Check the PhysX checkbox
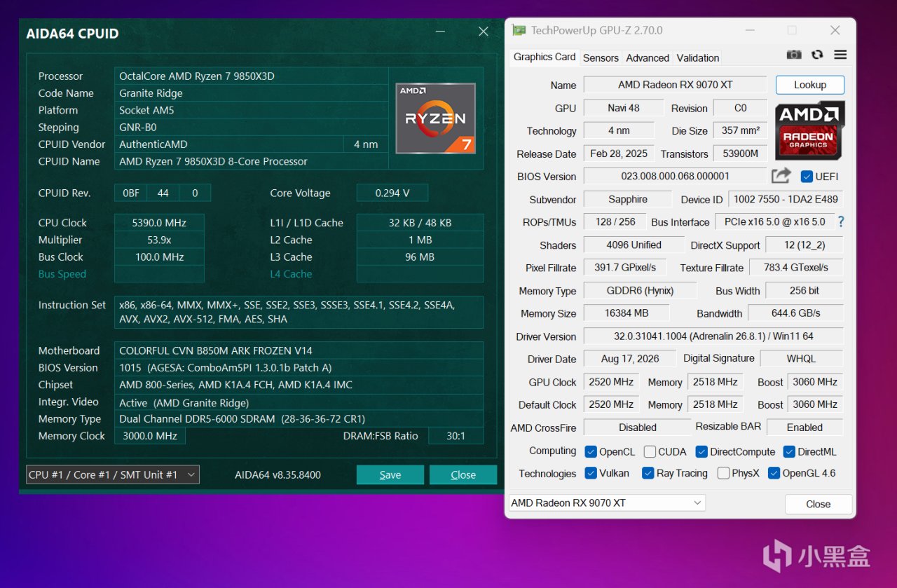 pos(724,473)
